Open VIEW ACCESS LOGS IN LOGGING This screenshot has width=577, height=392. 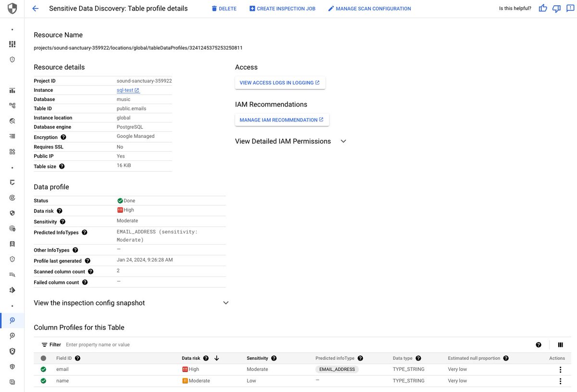pyautogui.click(x=280, y=83)
